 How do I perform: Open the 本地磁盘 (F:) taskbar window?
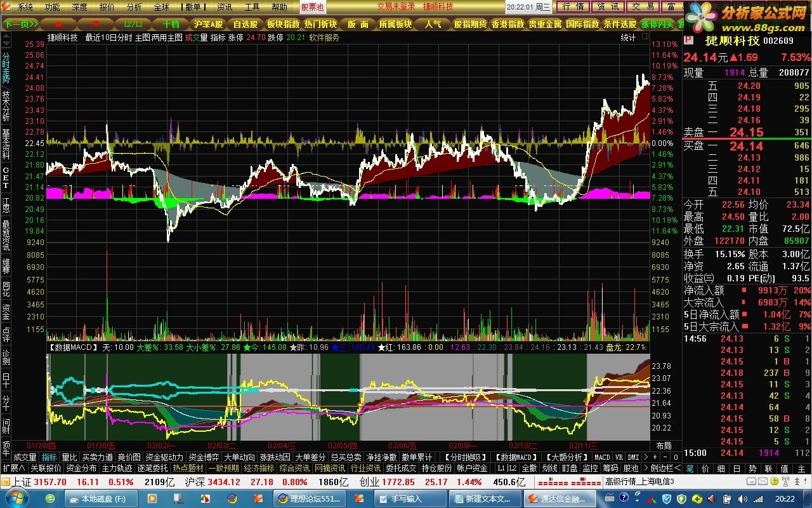click(x=102, y=499)
